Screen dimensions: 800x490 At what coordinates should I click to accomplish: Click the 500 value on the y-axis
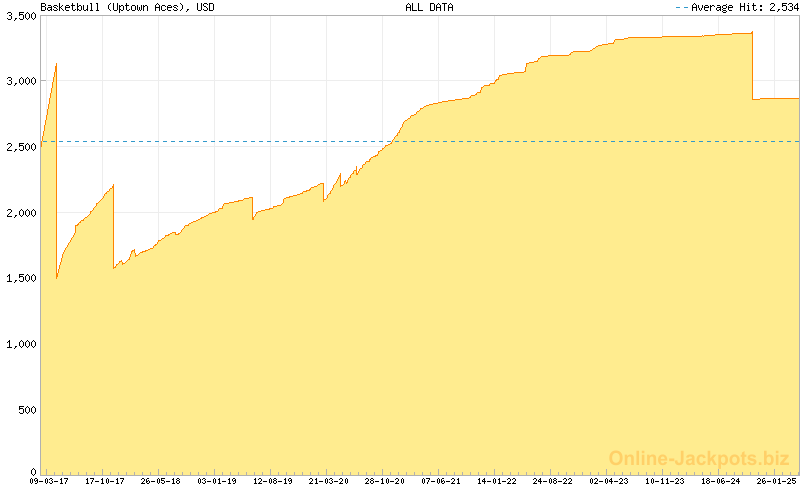(25, 409)
